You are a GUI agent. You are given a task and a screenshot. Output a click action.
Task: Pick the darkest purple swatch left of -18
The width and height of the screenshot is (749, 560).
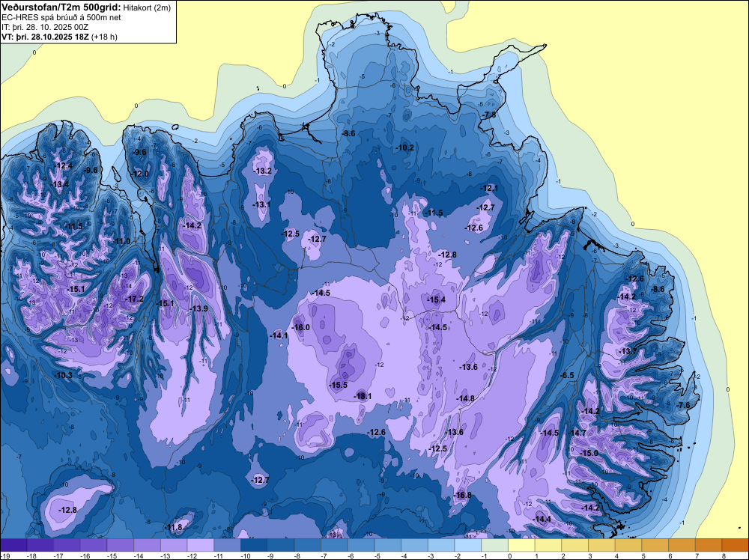(13, 544)
